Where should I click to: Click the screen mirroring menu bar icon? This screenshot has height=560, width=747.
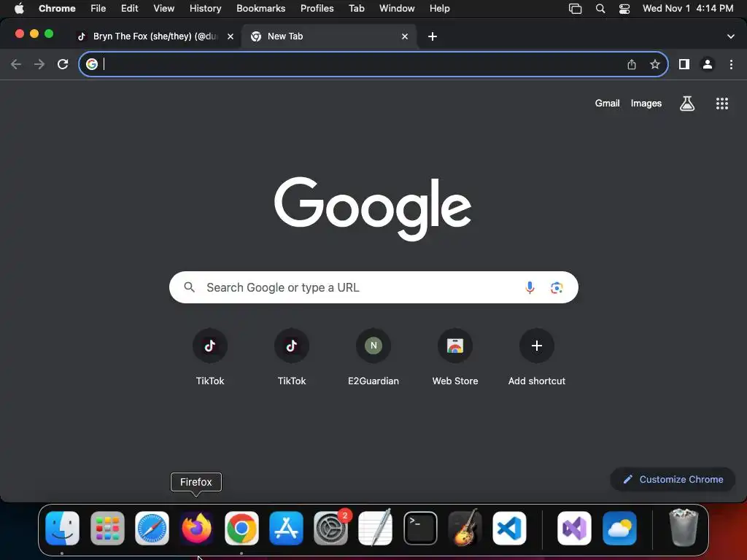(x=576, y=9)
